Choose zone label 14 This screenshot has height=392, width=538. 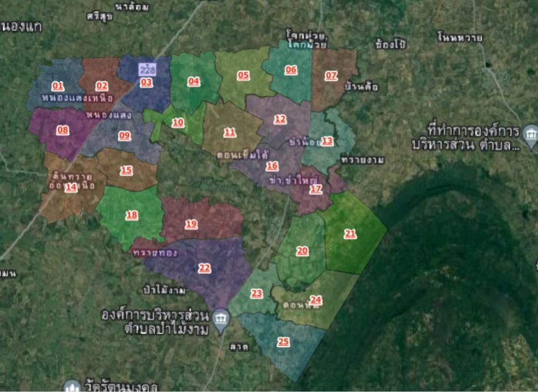coord(71,187)
